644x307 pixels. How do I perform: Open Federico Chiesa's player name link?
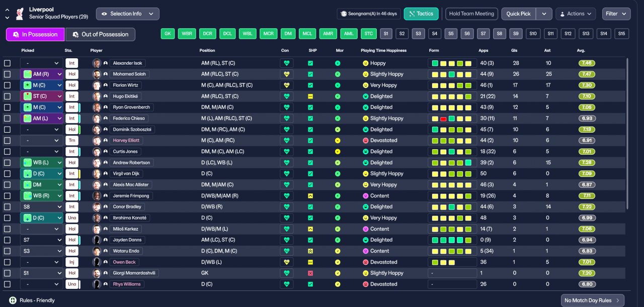129,119
